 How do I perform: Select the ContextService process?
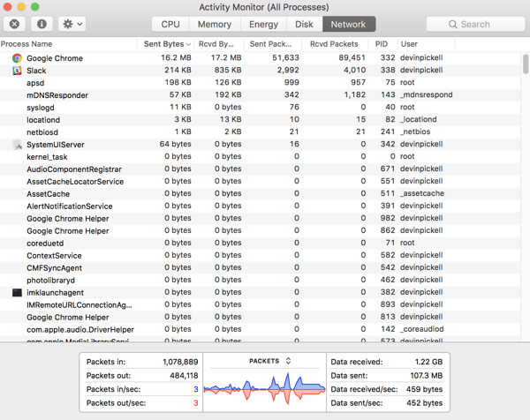coord(54,256)
